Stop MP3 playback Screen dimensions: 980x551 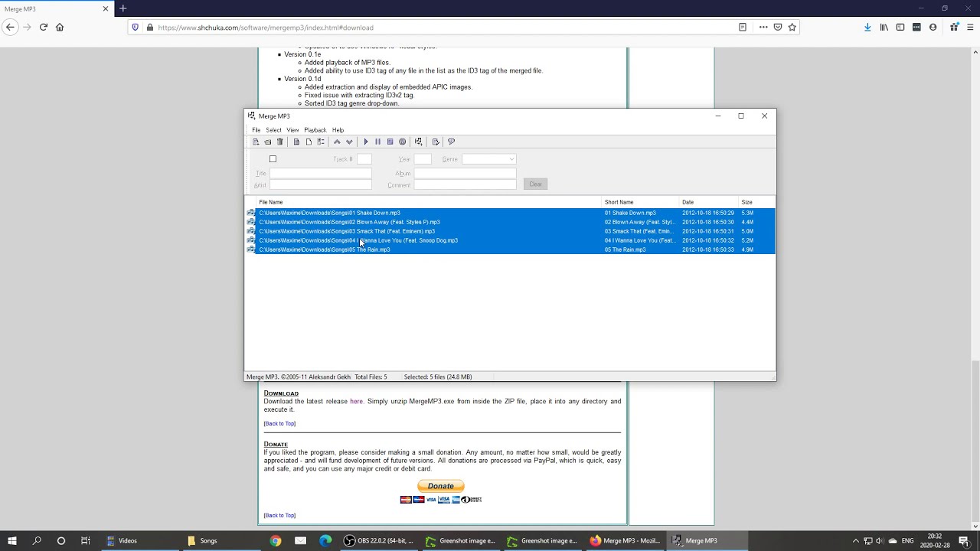pyautogui.click(x=390, y=142)
